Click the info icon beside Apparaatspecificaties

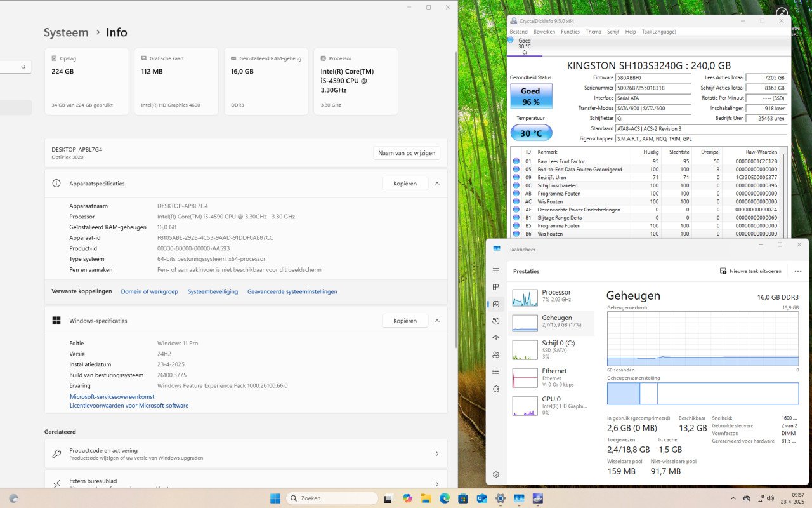(x=57, y=184)
